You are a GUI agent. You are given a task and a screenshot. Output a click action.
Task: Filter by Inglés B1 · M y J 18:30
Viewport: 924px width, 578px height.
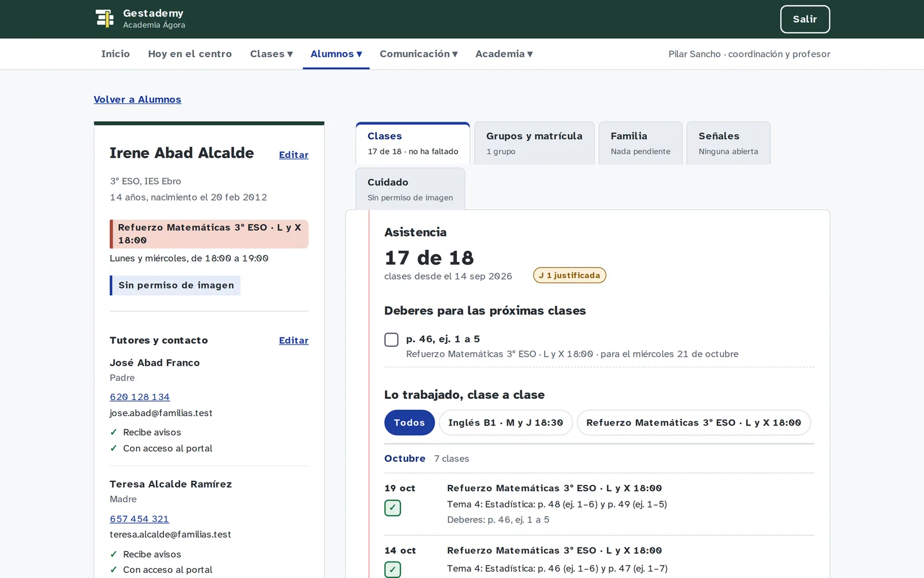pos(505,423)
